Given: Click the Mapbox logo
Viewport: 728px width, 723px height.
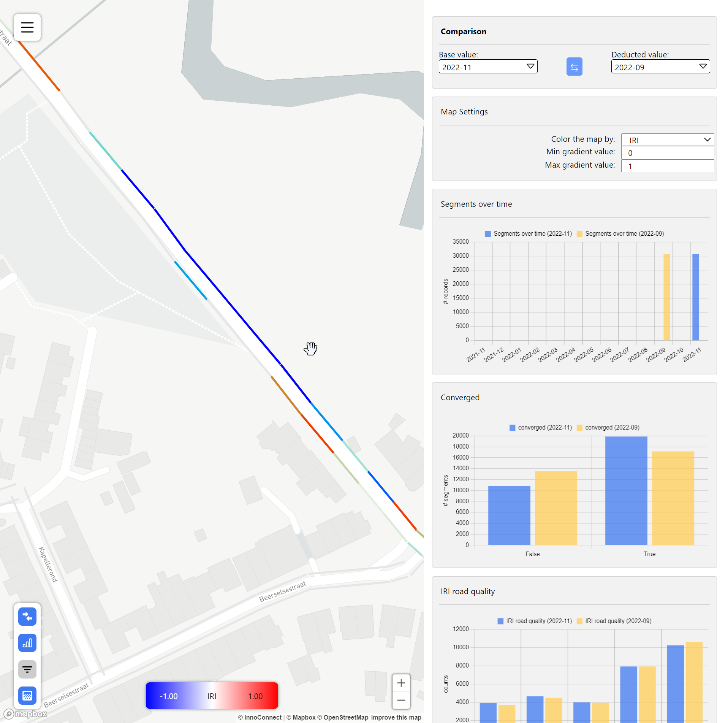Looking at the screenshot, I should click(26, 714).
